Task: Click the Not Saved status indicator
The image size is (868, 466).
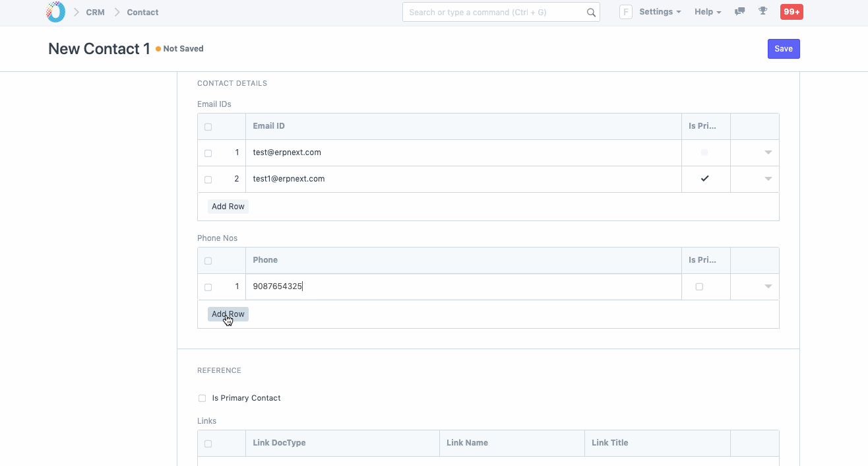Action: tap(180, 49)
